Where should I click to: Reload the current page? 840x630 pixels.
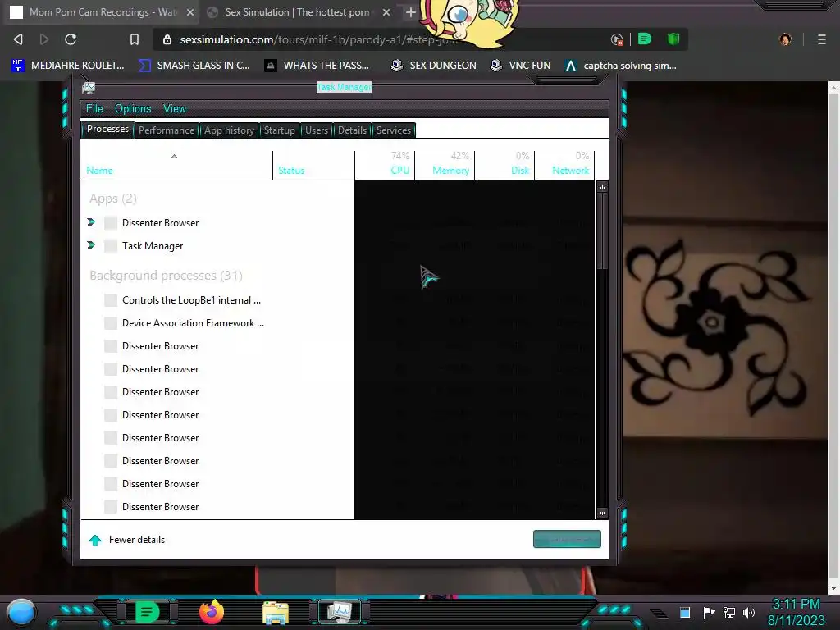71,39
